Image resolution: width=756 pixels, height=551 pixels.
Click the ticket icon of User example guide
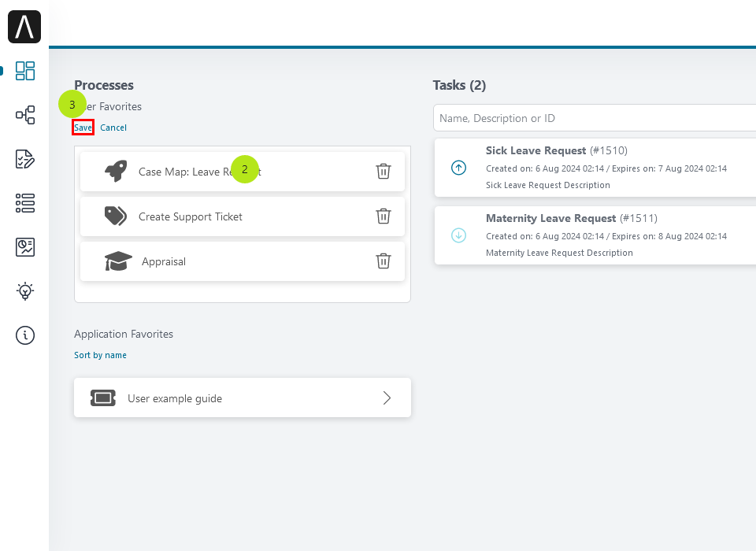coord(103,398)
